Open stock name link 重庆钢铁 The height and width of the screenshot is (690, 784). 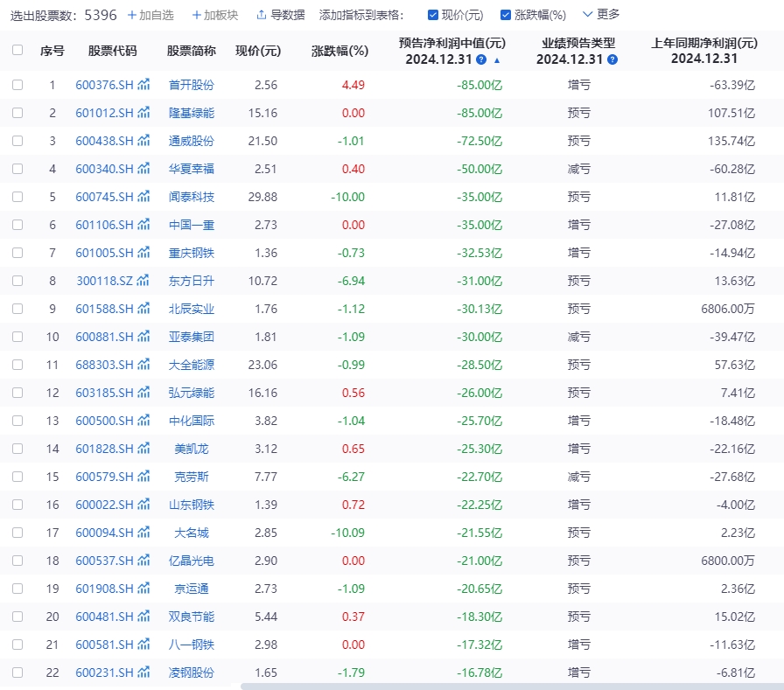tap(192, 253)
